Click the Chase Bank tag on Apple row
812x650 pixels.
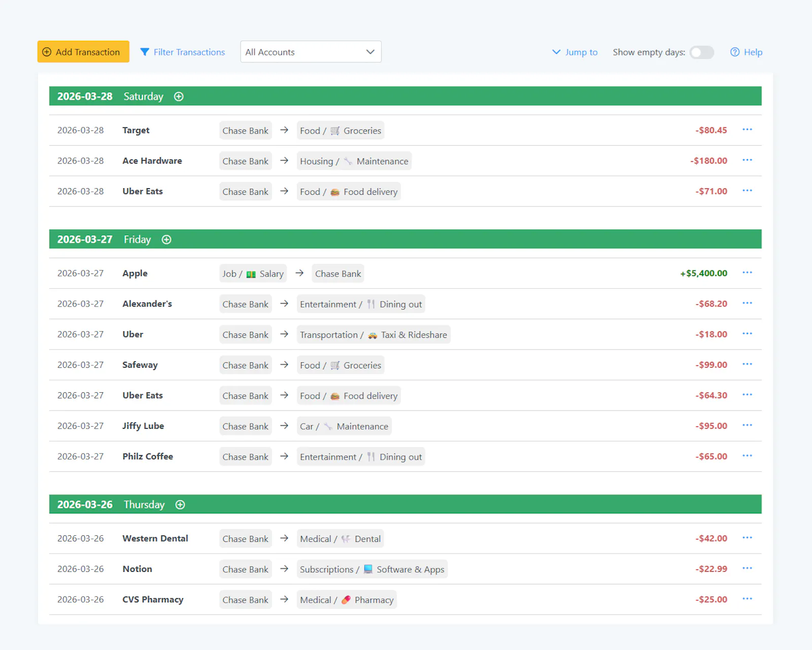point(338,273)
